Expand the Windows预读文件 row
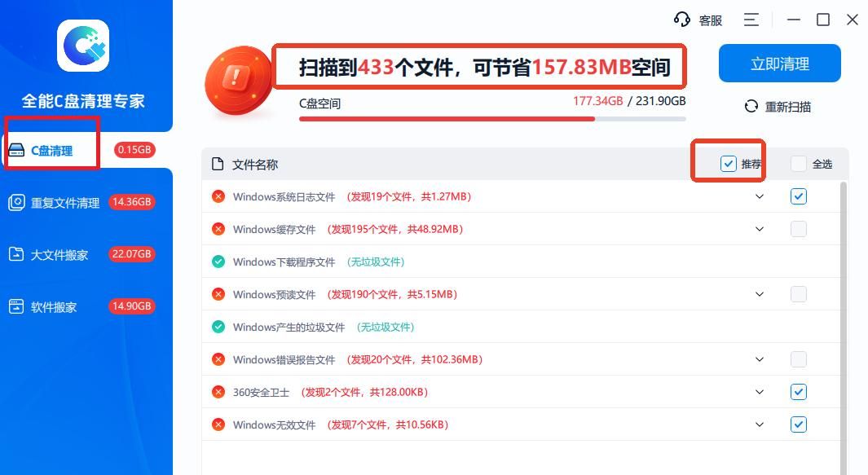This screenshot has height=475, width=868. (759, 294)
